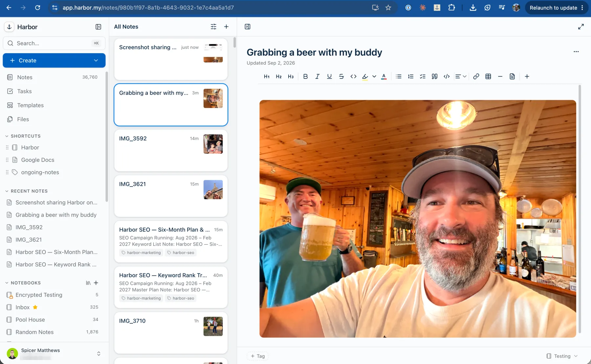The height and width of the screenshot is (364, 591).
Task: Open the note's three-dot options menu
Action: [576, 52]
